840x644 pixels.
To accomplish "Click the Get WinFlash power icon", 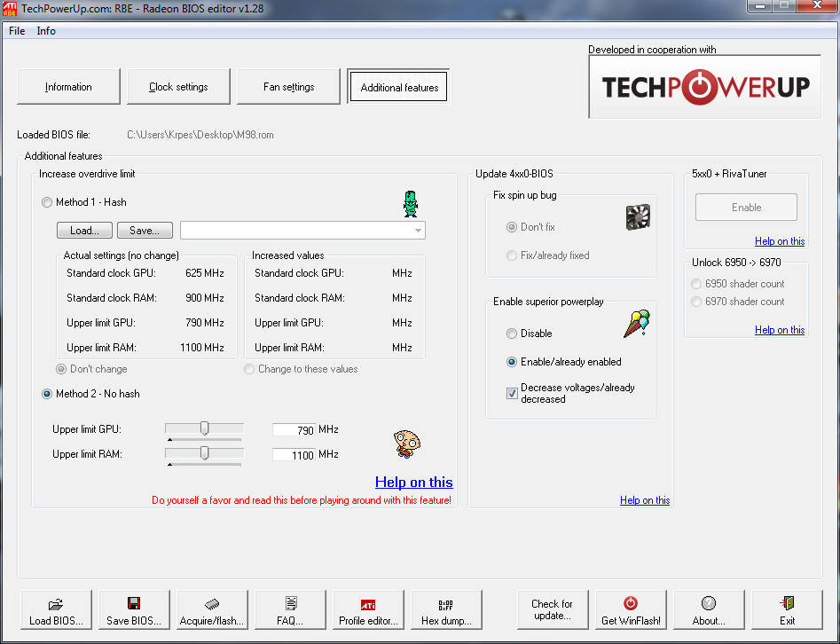I will [631, 610].
